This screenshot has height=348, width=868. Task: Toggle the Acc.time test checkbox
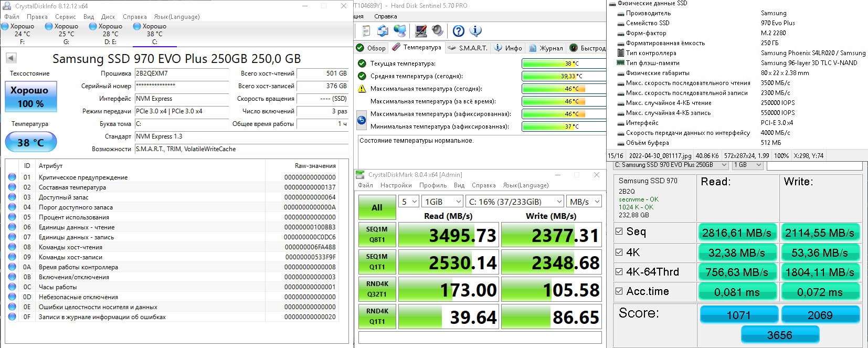[x=619, y=291]
